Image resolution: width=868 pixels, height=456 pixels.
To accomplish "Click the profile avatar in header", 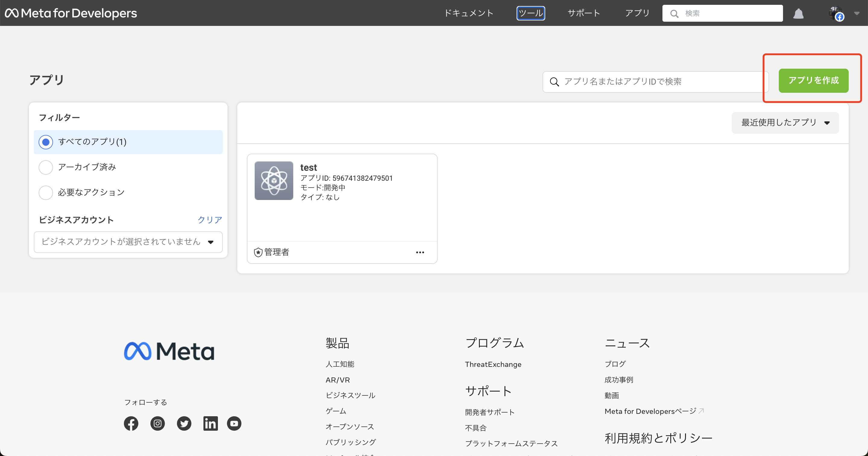I will point(836,14).
